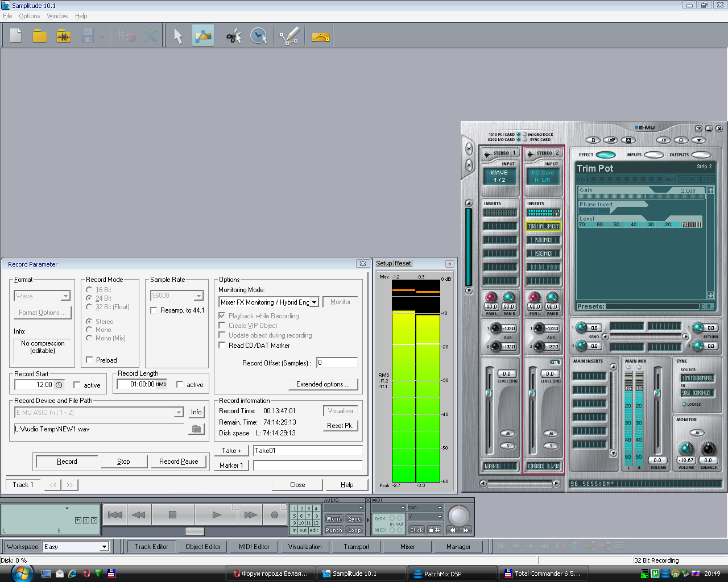The image size is (728, 582).
Task: Enable Read CD/DAT Marker checkbox
Action: (222, 345)
